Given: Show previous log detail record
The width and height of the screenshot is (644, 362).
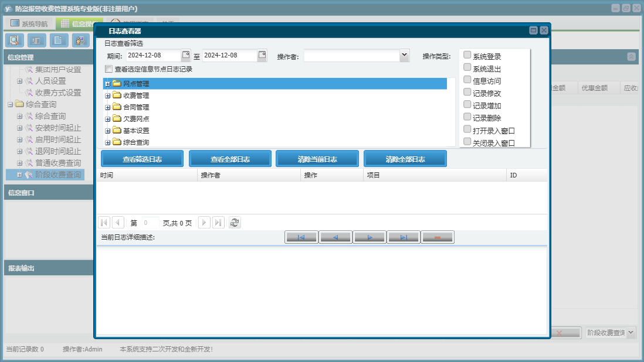Looking at the screenshot, I should [335, 237].
